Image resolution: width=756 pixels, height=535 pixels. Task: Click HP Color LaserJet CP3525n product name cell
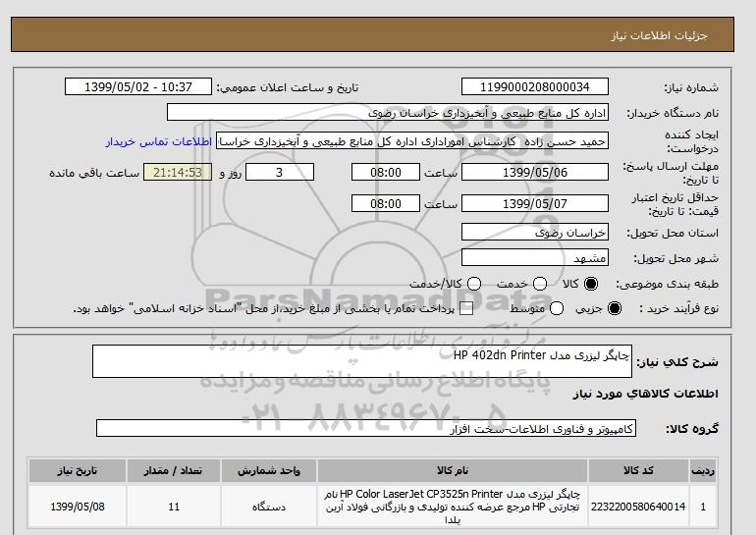click(453, 507)
